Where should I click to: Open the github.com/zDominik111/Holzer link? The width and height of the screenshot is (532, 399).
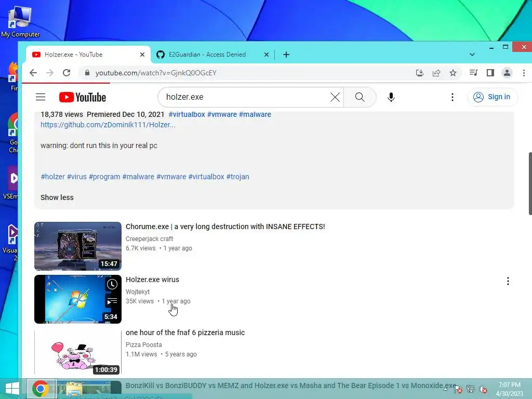(x=108, y=125)
